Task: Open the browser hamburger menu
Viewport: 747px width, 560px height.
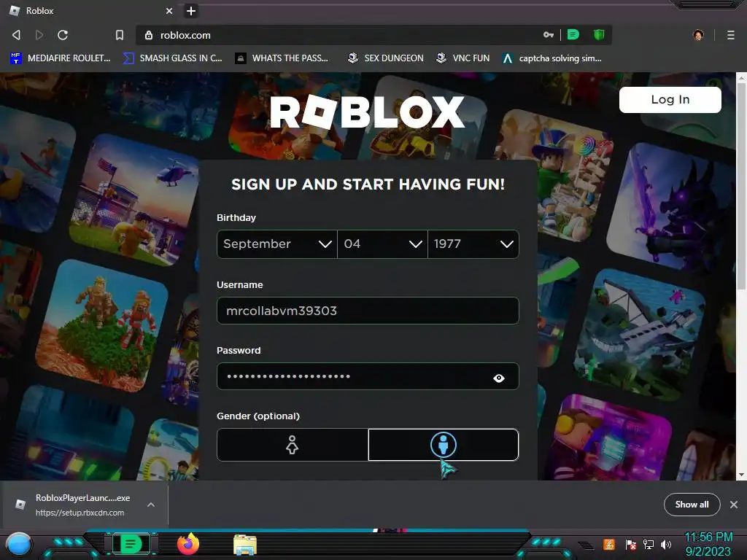Action: coord(731,35)
